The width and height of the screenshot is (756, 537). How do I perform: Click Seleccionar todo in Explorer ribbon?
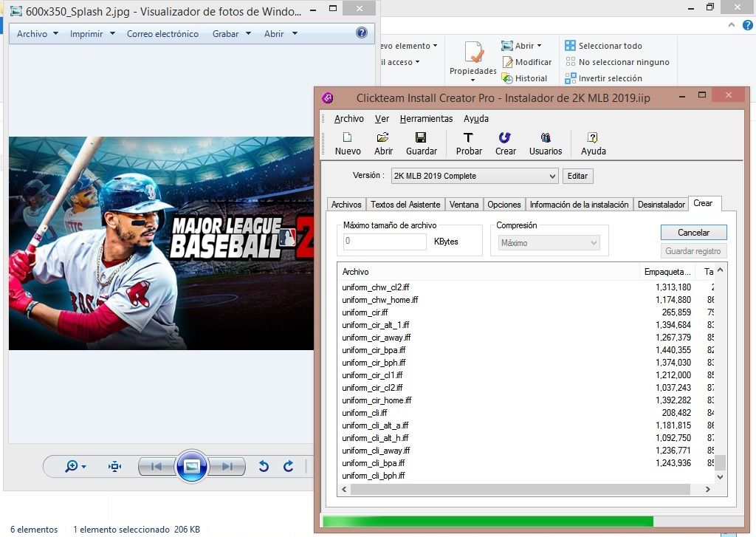603,46
